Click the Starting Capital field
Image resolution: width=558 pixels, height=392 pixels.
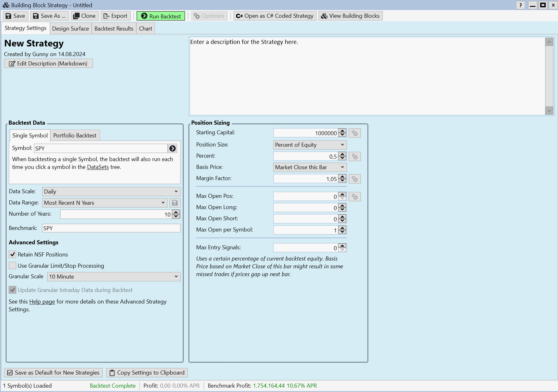click(x=306, y=133)
